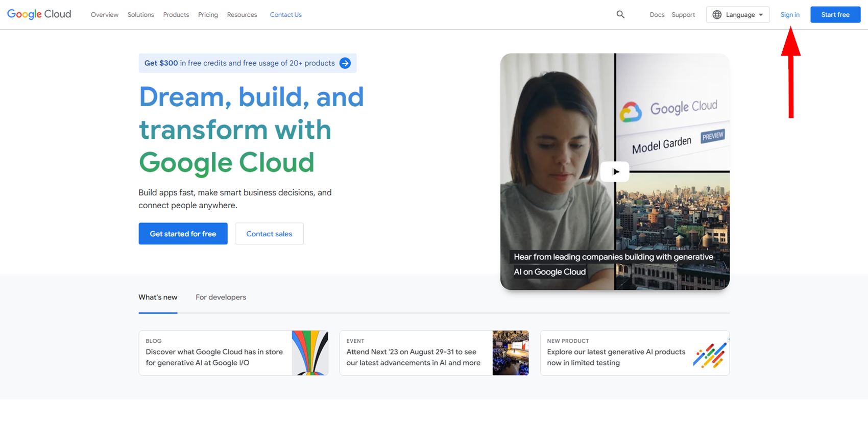Click the Google Cloud logo
Image resolution: width=868 pixels, height=423 pixels.
pos(39,14)
